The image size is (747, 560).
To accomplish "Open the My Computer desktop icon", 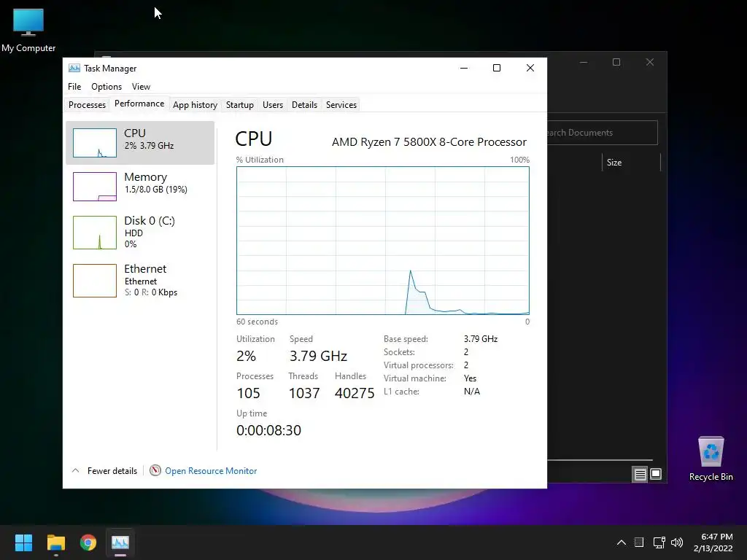I will [x=28, y=30].
